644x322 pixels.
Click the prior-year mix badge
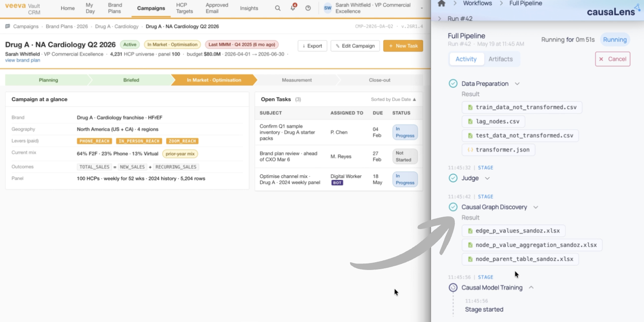click(x=180, y=154)
